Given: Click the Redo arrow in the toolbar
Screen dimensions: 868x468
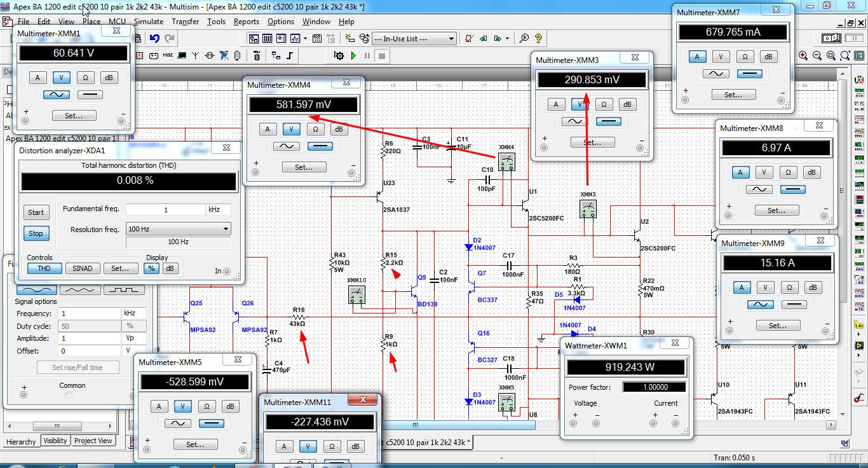Looking at the screenshot, I should point(169,38).
